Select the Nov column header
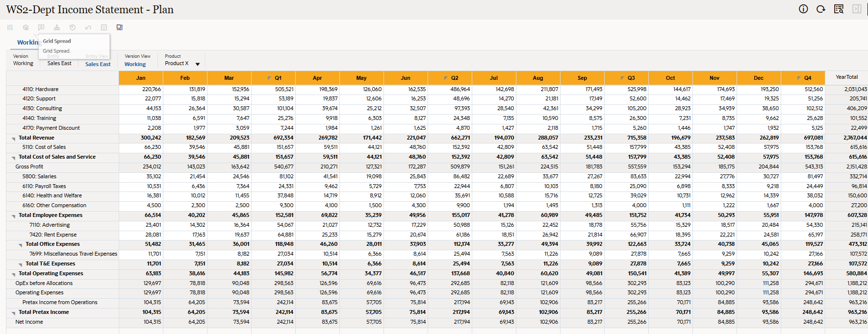Screen dimensions: 868x334 715,78
